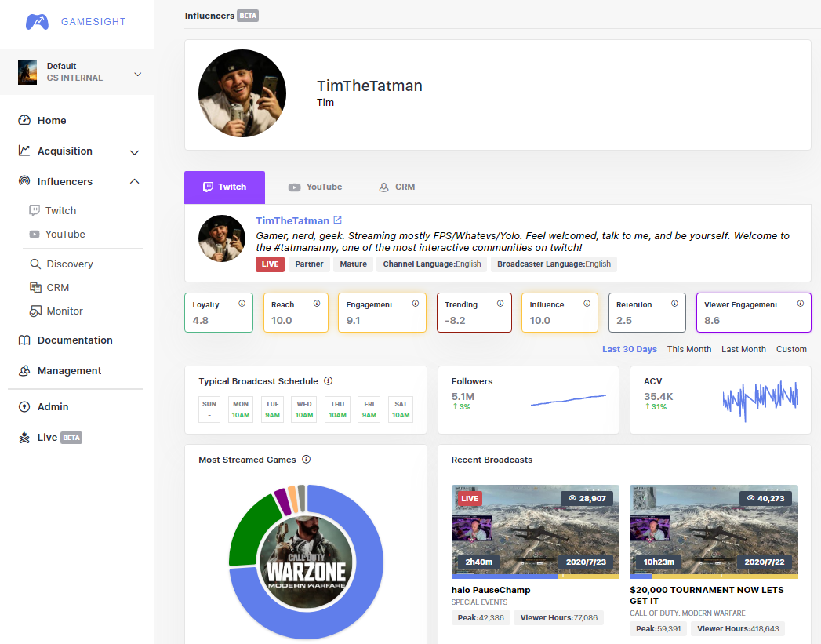Click Viewer Hours 418,643 stat badge
821x644 pixels.
(738, 629)
